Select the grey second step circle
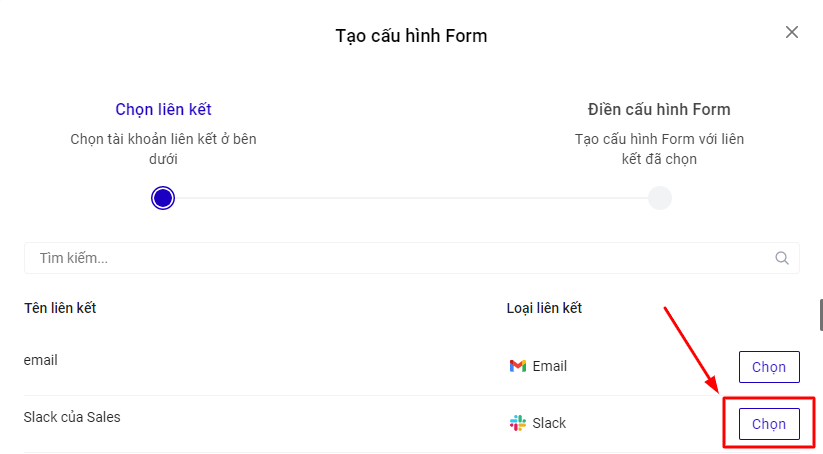This screenshot has width=823, height=454. [x=659, y=198]
